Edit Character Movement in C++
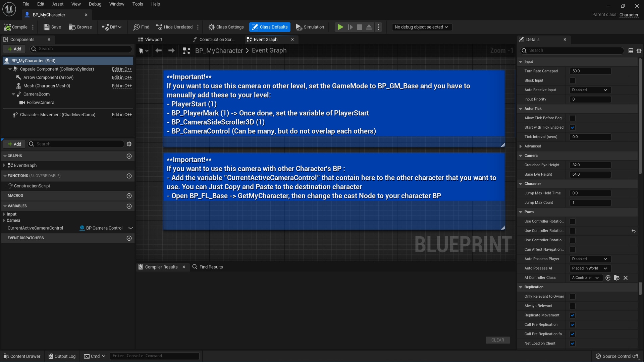 [122, 115]
